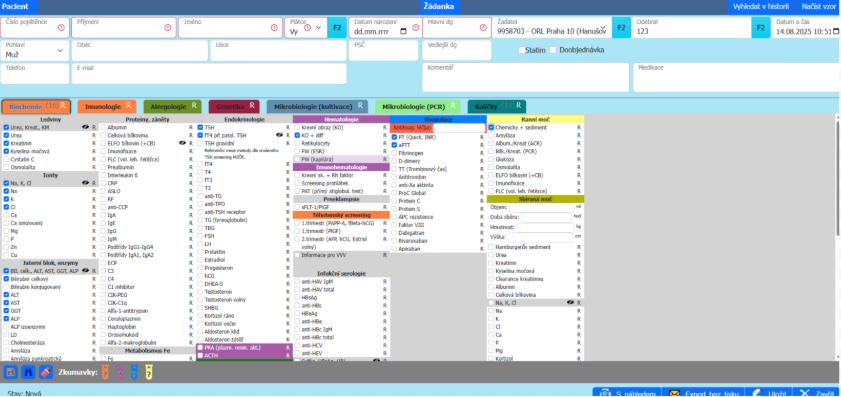Click the F2 button next to Odebral
The width and height of the screenshot is (841, 397).
[761, 27]
